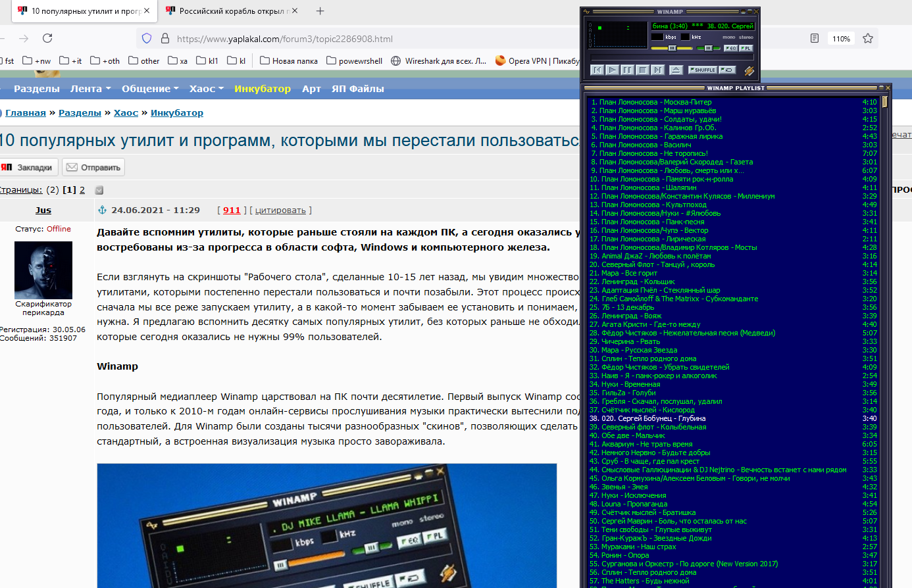Bookmark this page with the star icon
The height and width of the screenshot is (588, 912).
point(868,38)
